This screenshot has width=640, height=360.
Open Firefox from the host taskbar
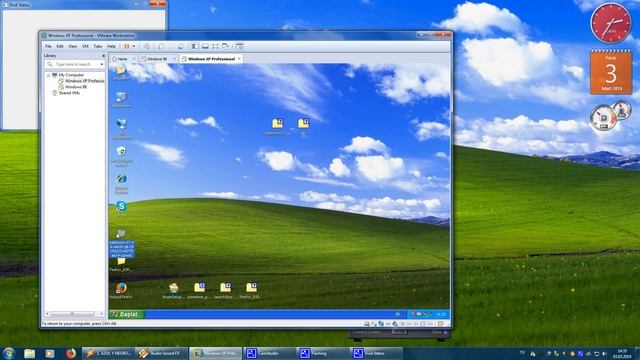[71, 353]
